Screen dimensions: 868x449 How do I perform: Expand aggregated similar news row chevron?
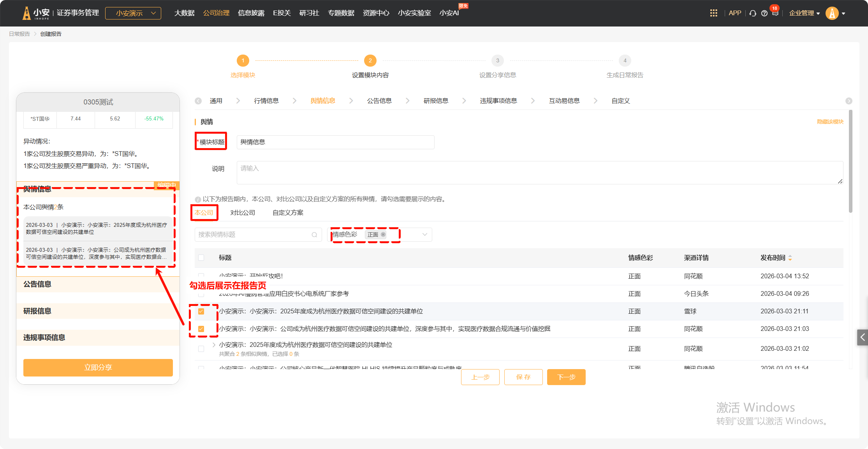[x=214, y=345]
